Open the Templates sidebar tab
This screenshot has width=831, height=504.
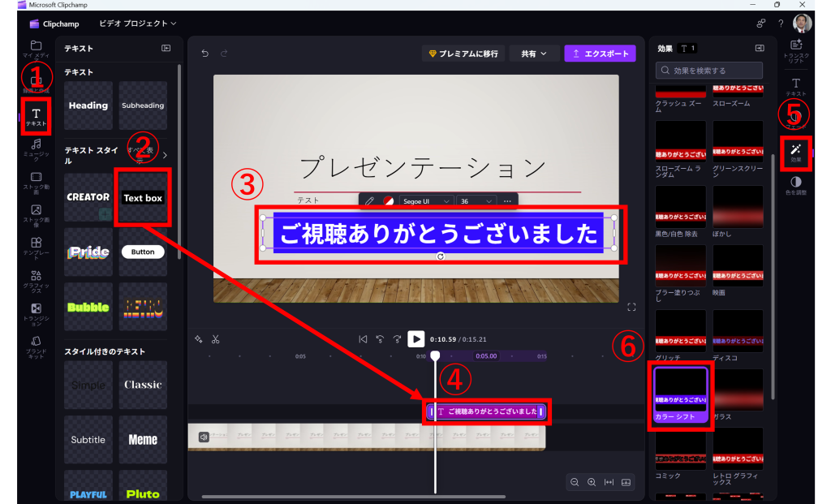[36, 248]
